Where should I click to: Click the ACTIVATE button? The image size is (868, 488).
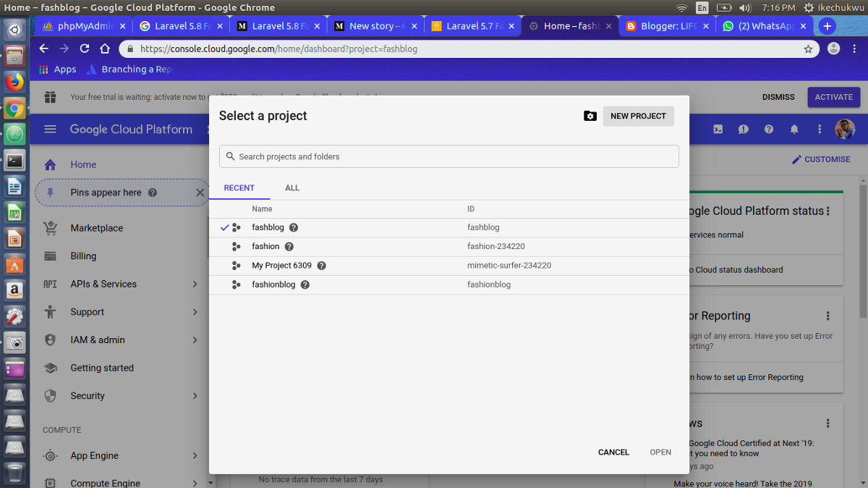834,97
